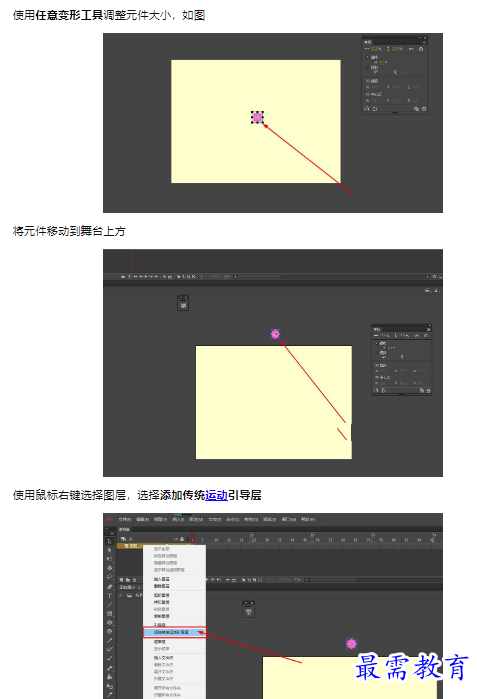Click reset scale icon in second Transform panel

[426, 335]
